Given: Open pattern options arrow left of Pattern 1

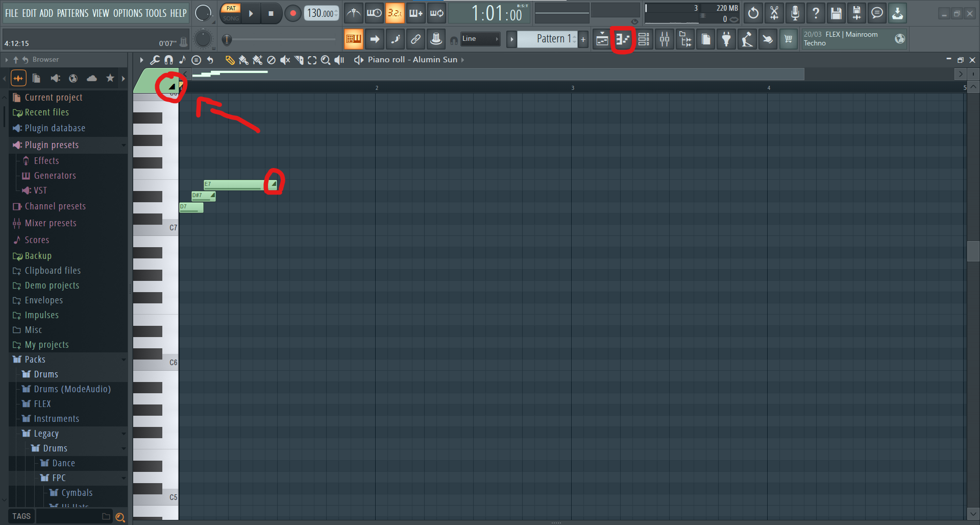Looking at the screenshot, I should [x=511, y=39].
